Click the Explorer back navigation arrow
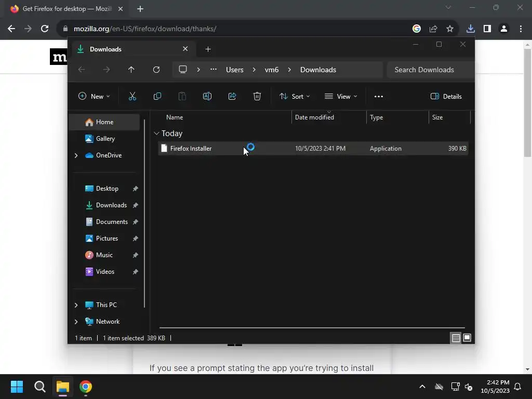 pyautogui.click(x=82, y=70)
